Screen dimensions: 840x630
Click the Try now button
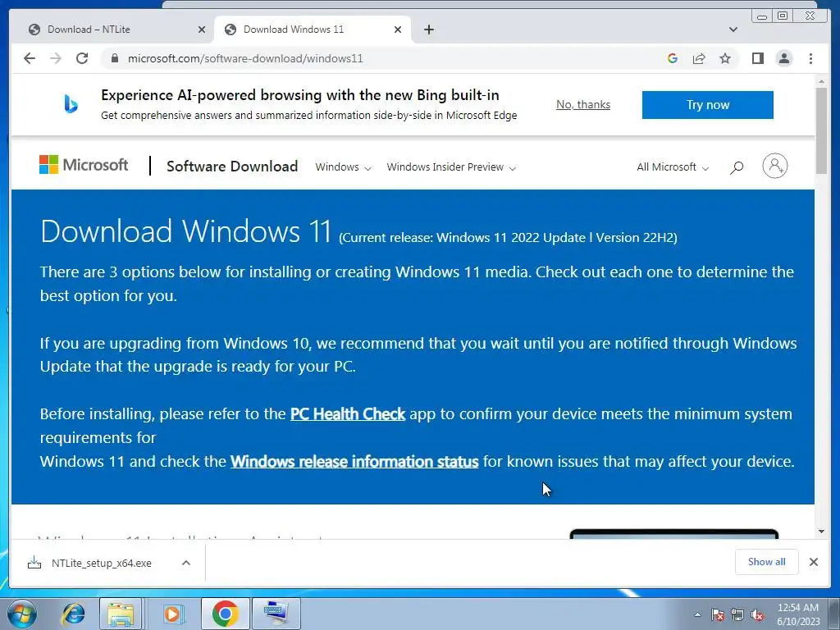(708, 105)
